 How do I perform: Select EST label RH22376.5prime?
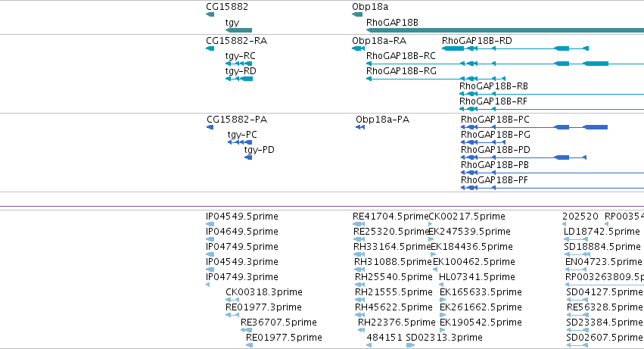click(x=397, y=323)
